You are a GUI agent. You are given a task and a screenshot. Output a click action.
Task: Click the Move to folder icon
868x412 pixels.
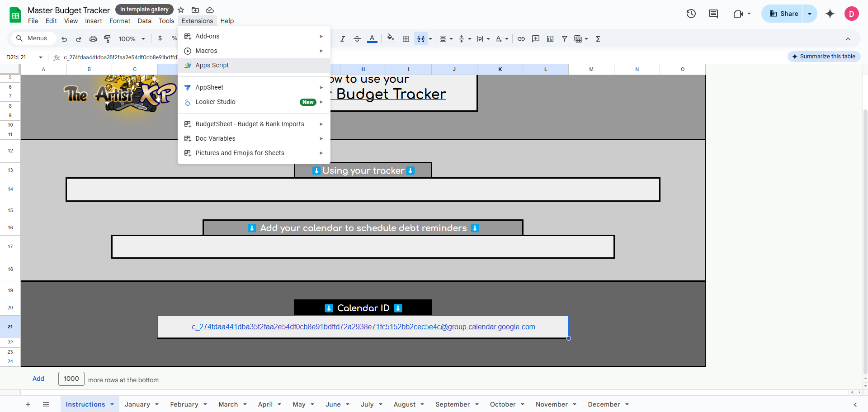pyautogui.click(x=195, y=10)
